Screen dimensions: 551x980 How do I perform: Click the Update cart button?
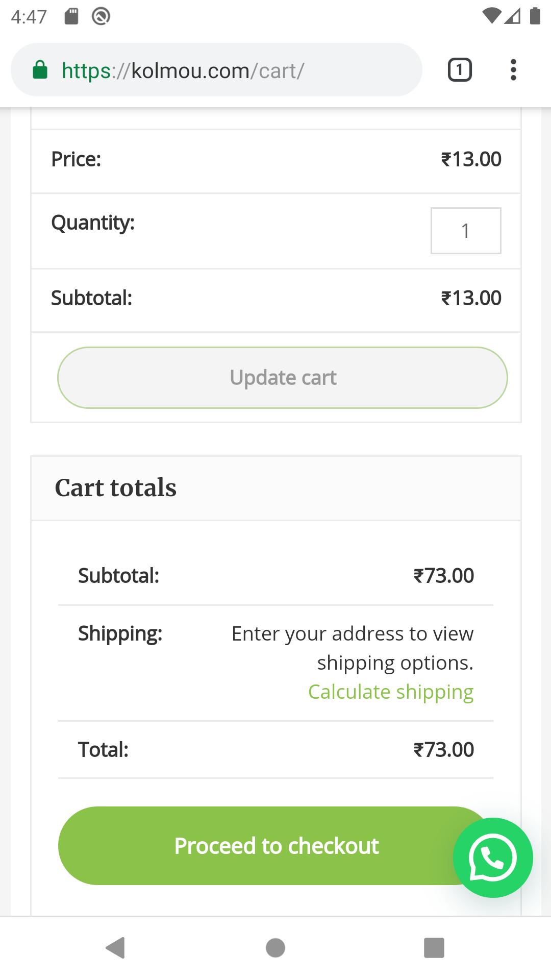(x=283, y=378)
